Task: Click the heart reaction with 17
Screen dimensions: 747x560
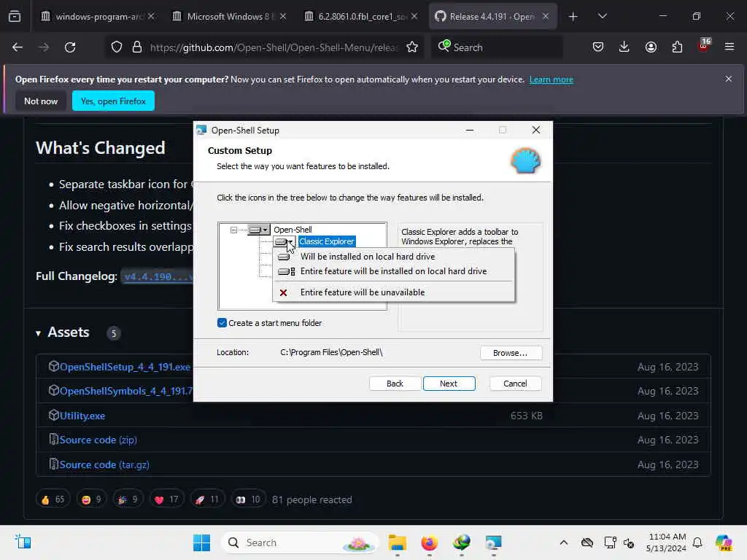Action: 166,499
